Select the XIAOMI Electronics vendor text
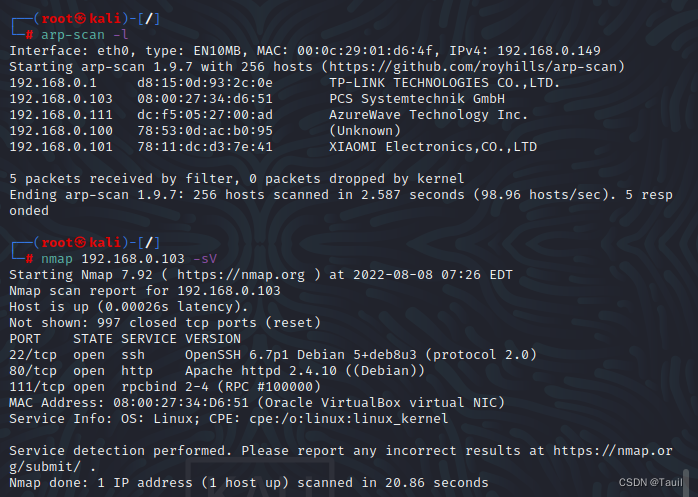698x497 pixels. click(433, 147)
